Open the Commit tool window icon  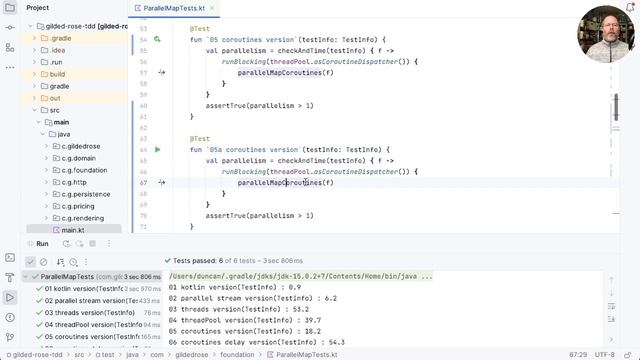tap(10, 27)
